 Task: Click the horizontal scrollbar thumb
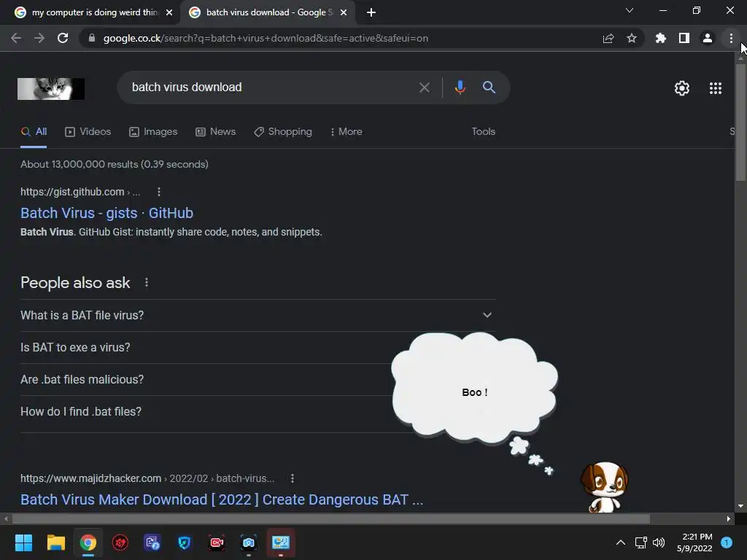pyautogui.click(x=331, y=518)
